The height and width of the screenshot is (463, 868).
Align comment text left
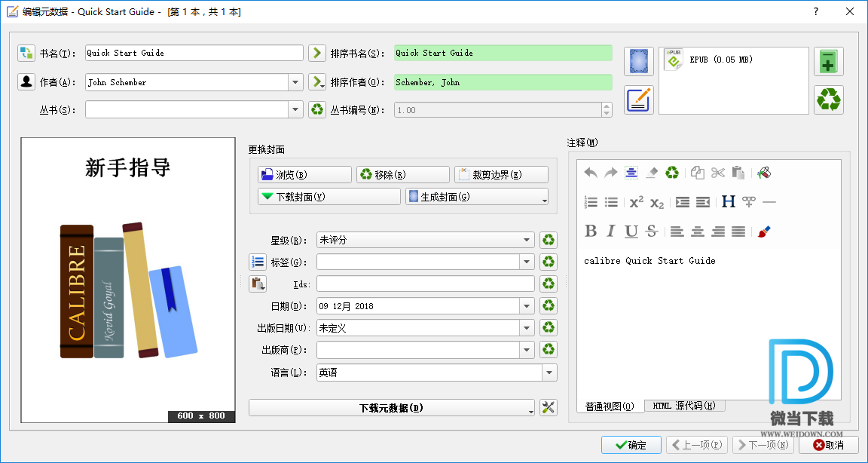[x=677, y=231]
